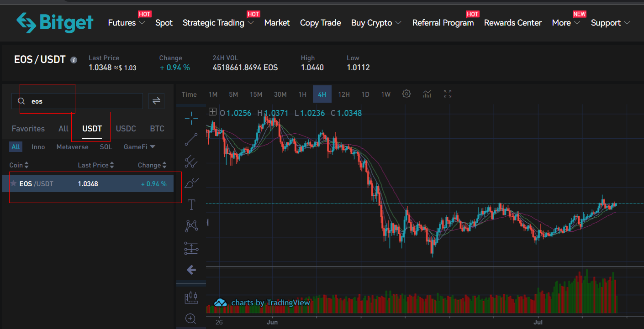Filter by Metaverse category

pyautogui.click(x=73, y=147)
